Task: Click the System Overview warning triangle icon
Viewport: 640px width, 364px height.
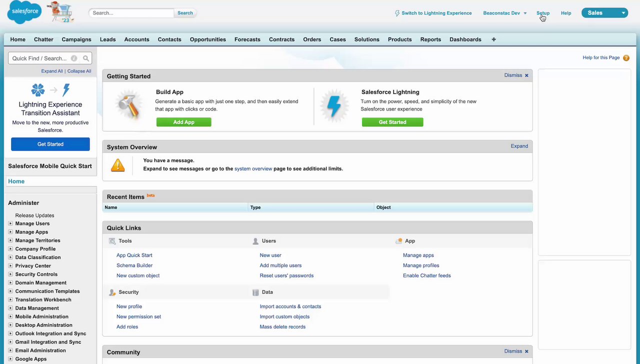Action: pyautogui.click(x=118, y=165)
